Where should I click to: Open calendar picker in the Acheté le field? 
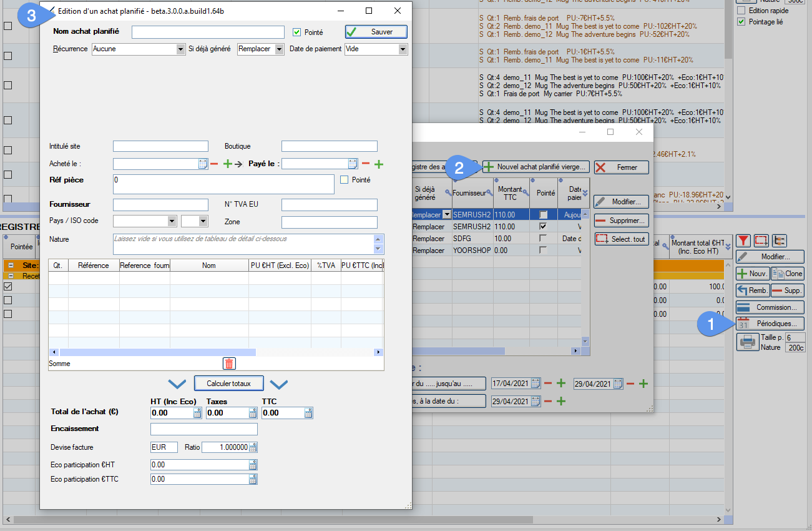(203, 164)
